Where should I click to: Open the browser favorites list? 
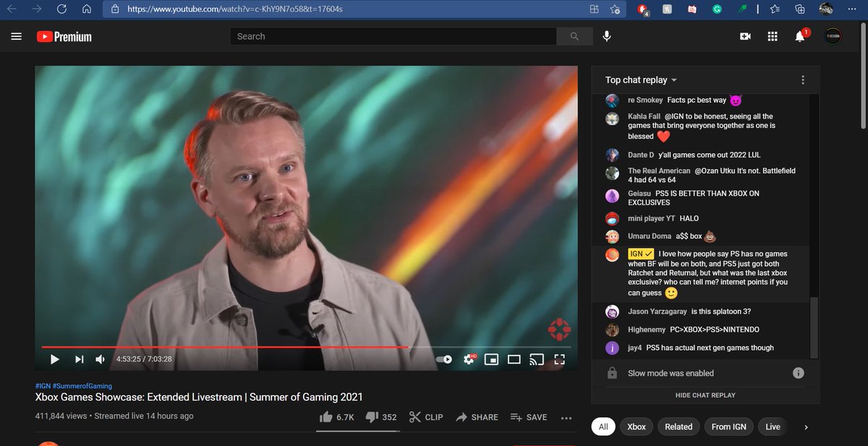[775, 9]
